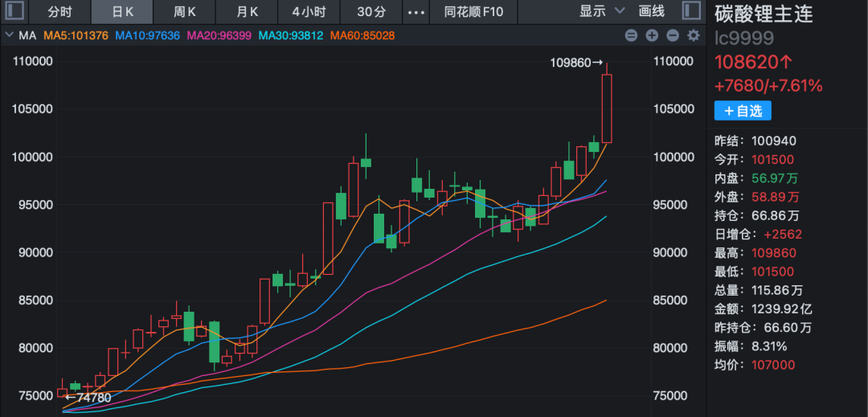Select the 30分 timeframe
This screenshot has height=417, width=868.
click(x=371, y=12)
